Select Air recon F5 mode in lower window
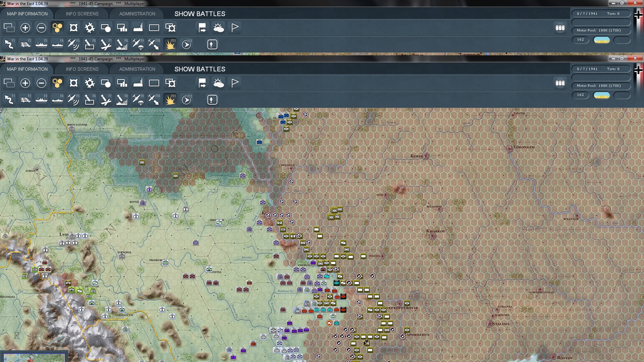644x362 pixels. coord(73,100)
